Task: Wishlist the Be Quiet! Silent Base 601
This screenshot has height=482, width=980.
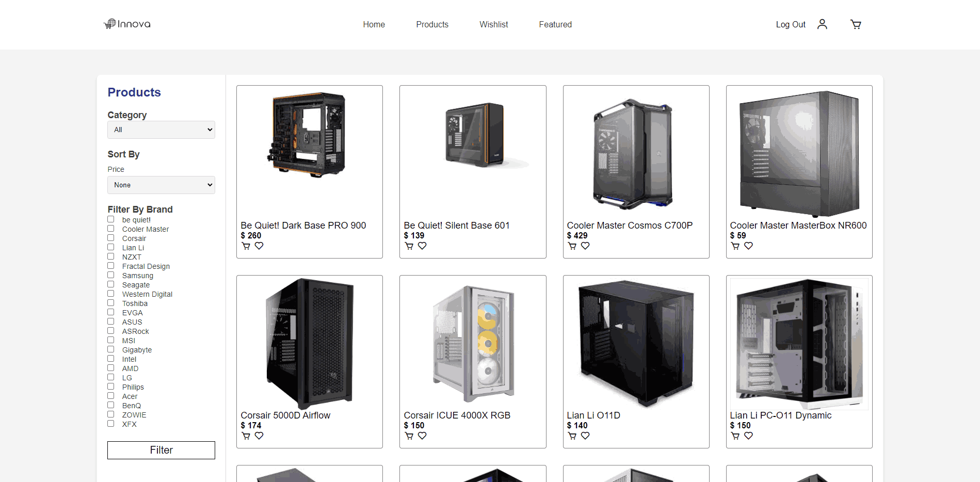Action: 422,246
